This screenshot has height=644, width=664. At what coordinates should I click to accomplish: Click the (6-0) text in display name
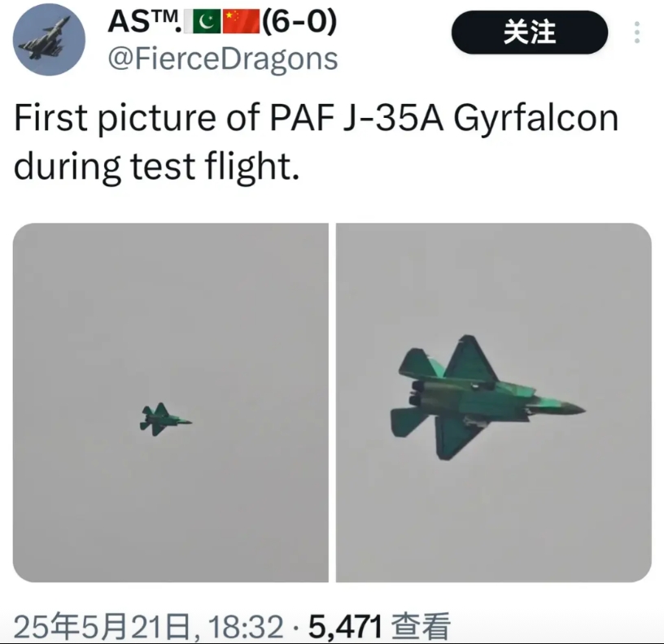299,21
